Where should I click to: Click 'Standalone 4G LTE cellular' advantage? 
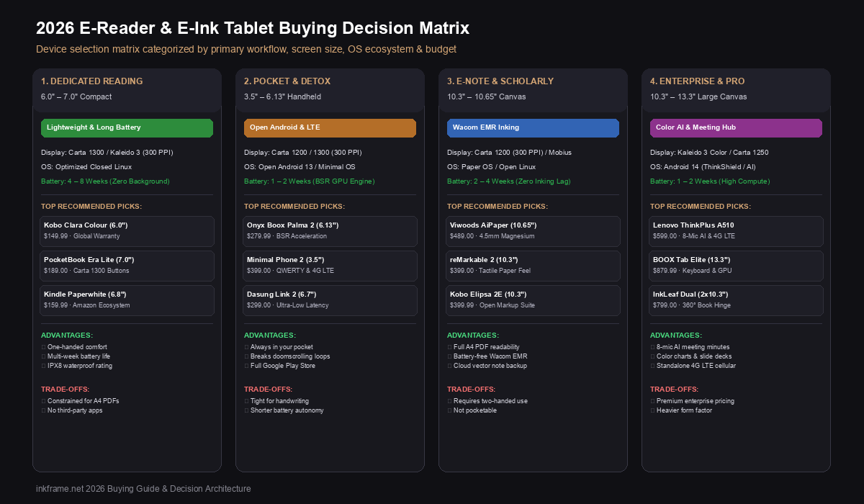tap(696, 366)
